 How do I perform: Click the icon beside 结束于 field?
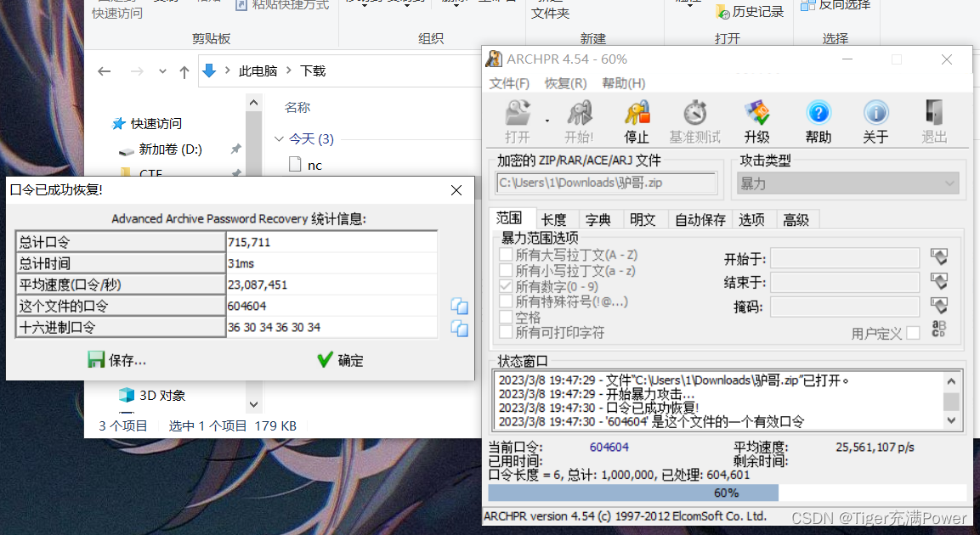pyautogui.click(x=938, y=281)
